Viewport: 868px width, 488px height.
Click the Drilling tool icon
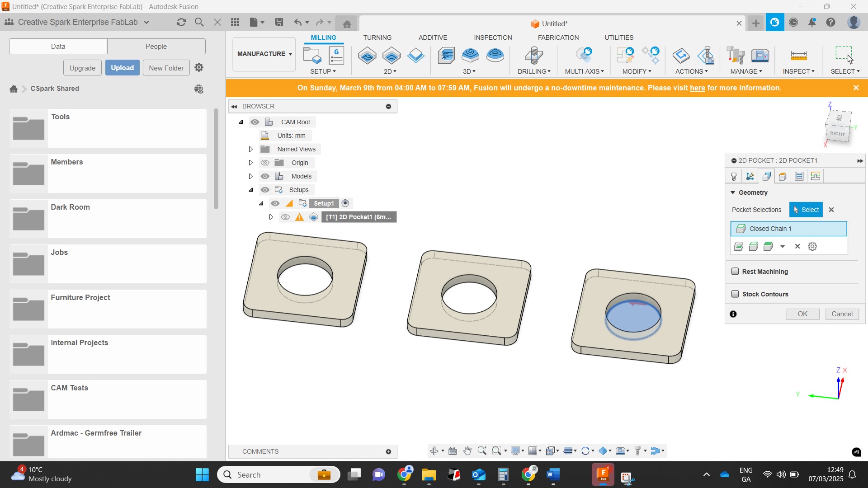(x=534, y=56)
